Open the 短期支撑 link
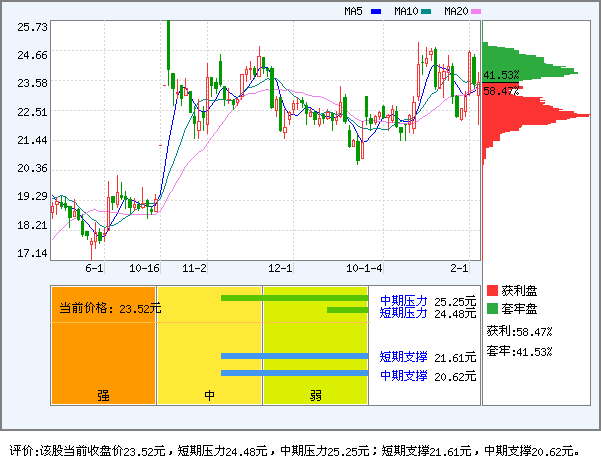 point(403,357)
